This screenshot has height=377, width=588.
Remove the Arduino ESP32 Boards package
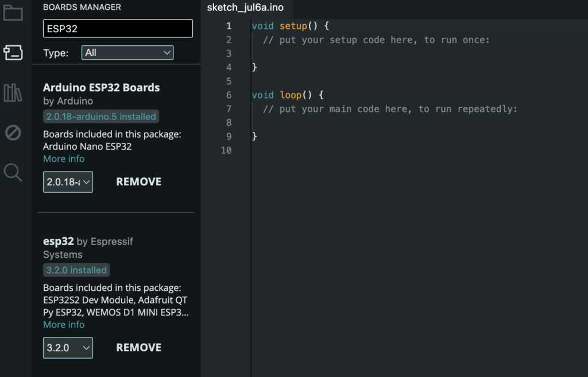pyautogui.click(x=139, y=182)
